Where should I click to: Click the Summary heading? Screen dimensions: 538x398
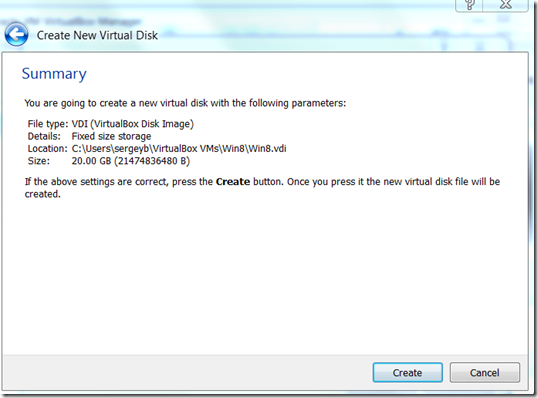54,74
